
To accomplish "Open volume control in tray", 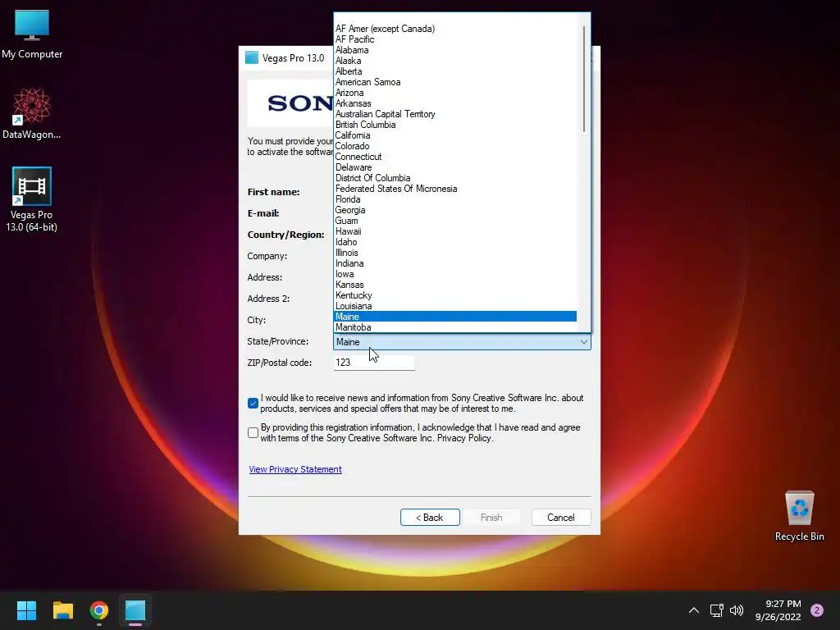I will [x=737, y=610].
